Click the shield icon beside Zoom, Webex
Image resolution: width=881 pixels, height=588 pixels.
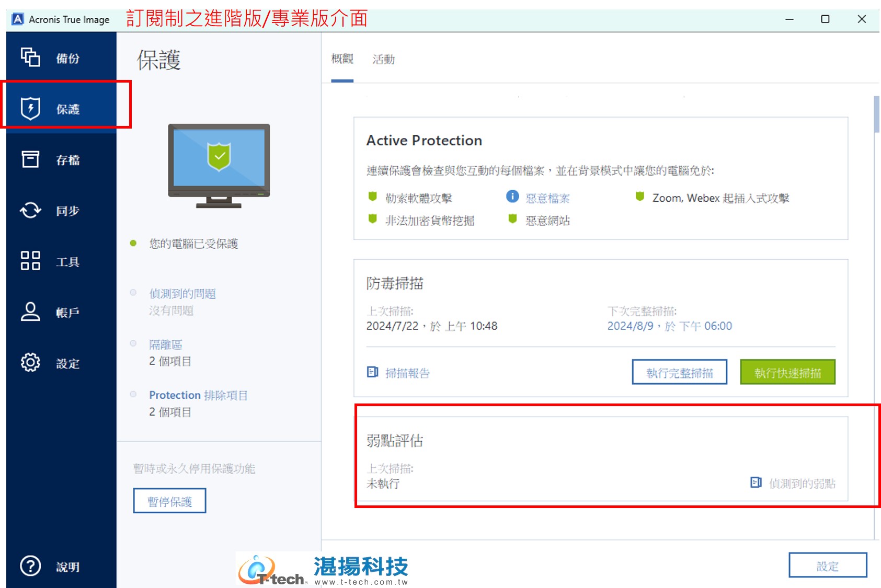coord(639,197)
